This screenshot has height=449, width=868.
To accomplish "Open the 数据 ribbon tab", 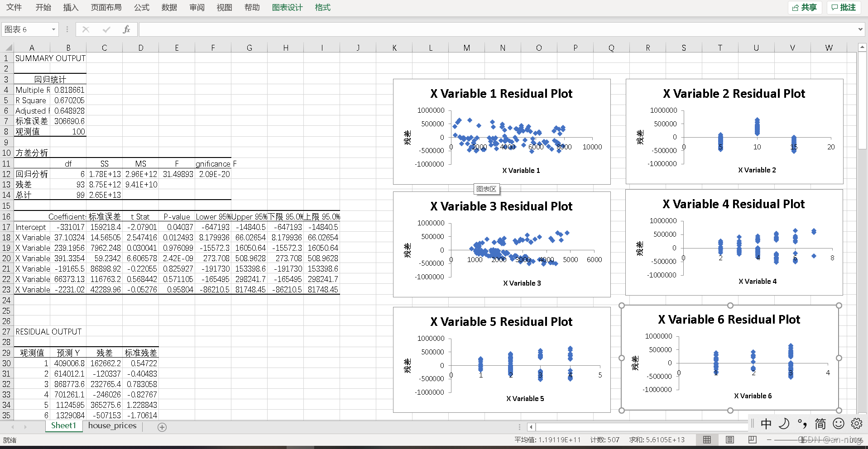I will tap(169, 7).
